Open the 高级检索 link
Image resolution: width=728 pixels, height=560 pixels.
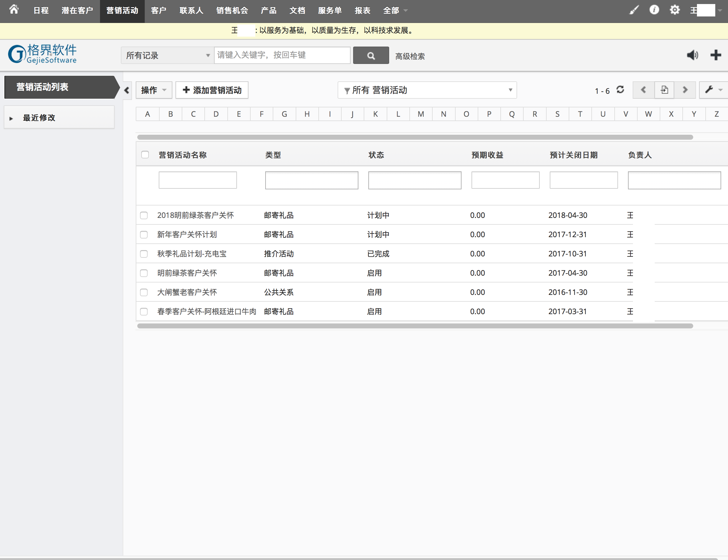(410, 56)
